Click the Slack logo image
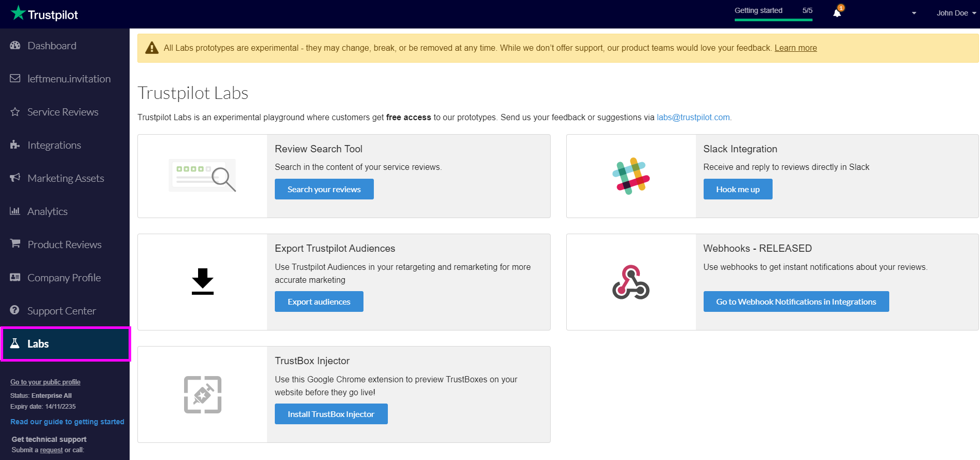Screen dimensions: 980x460 tap(631, 176)
